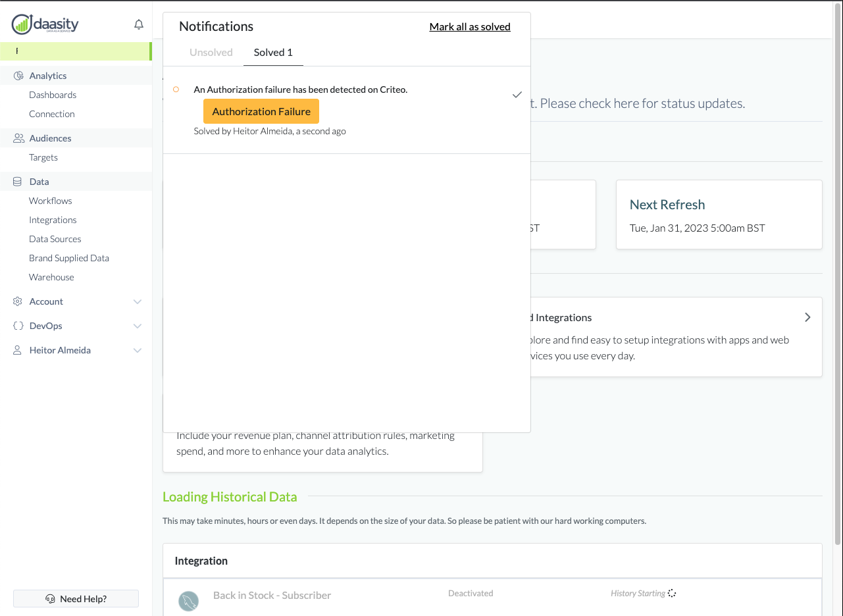Viewport: 843px width, 616px height.
Task: Click the Daasity logo
Action: [x=45, y=25]
